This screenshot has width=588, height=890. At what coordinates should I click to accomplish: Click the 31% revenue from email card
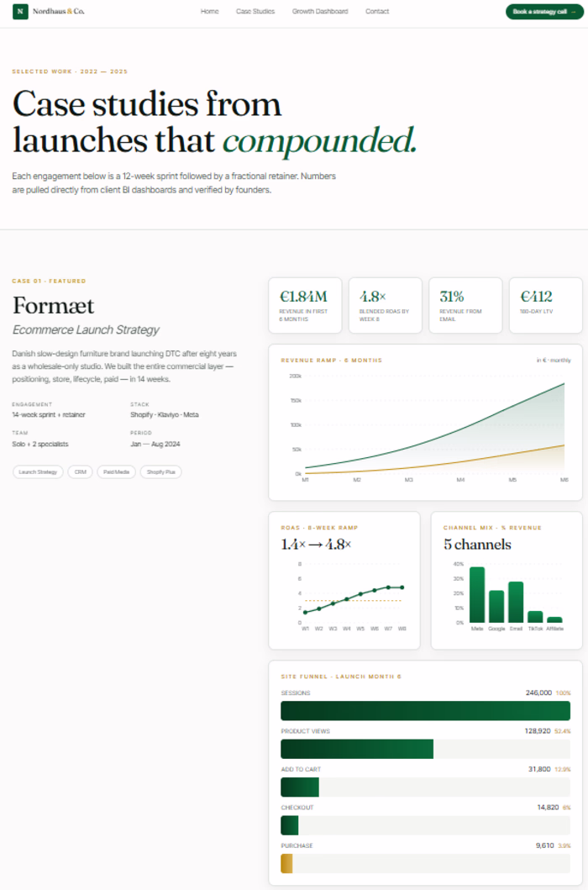coord(465,305)
